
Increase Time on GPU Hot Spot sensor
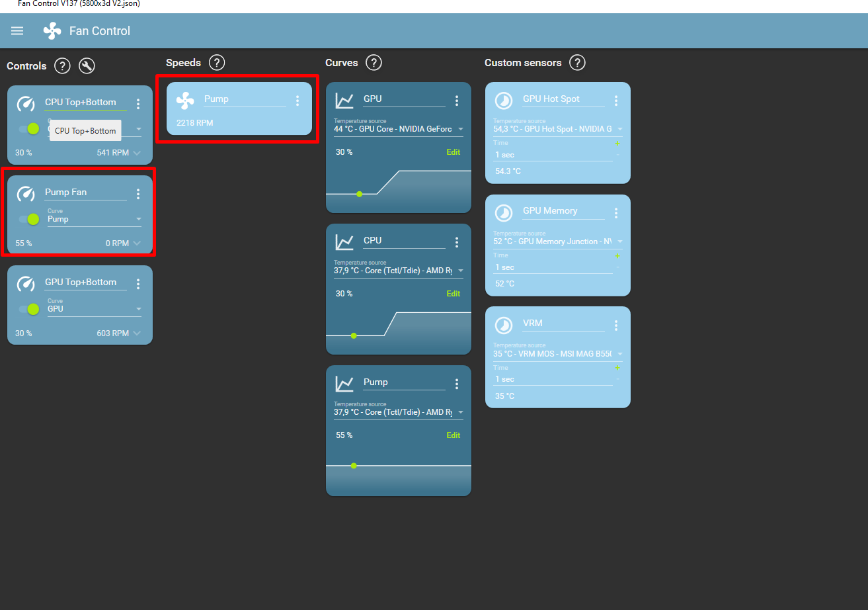618,144
